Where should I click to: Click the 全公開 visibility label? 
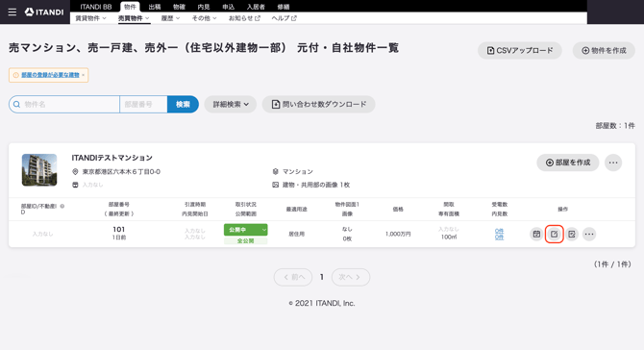point(246,241)
